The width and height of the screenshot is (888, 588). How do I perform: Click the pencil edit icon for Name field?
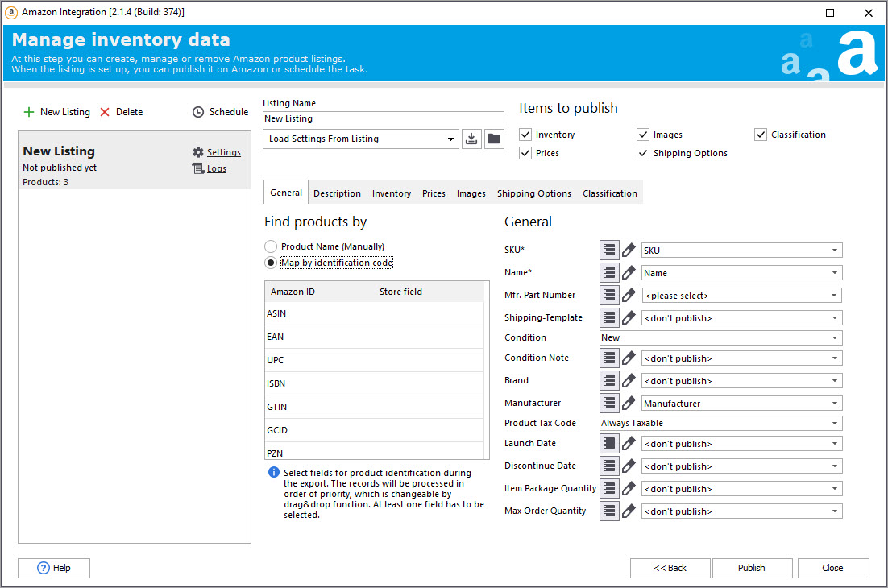pyautogui.click(x=629, y=273)
